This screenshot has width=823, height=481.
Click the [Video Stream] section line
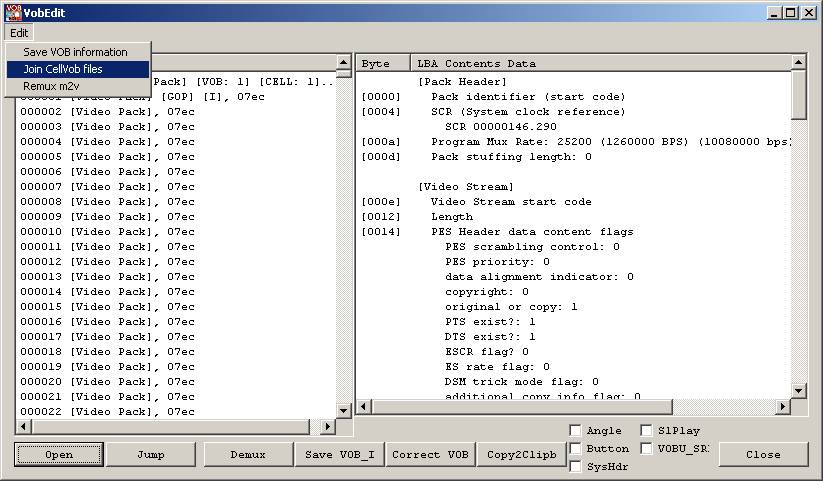coord(466,187)
